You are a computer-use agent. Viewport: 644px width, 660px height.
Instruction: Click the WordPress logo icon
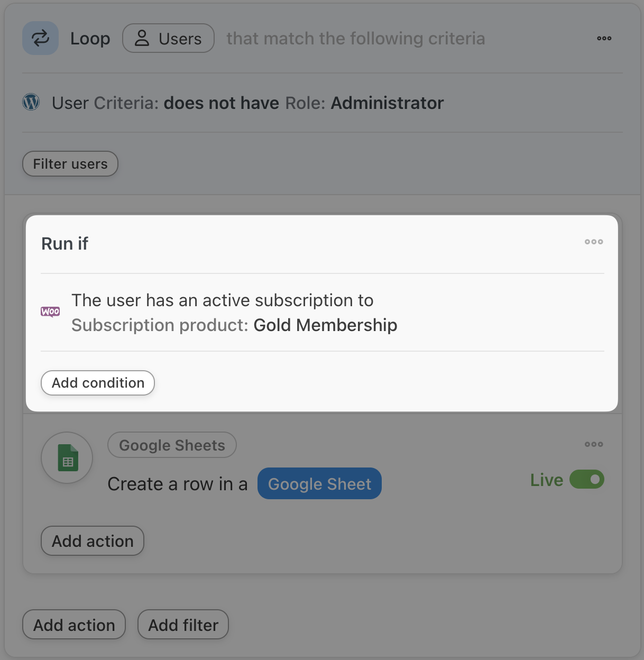click(x=31, y=102)
